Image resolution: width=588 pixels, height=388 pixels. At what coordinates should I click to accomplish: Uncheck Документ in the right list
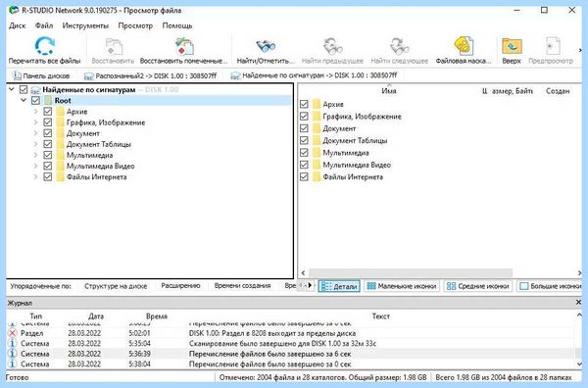304,128
